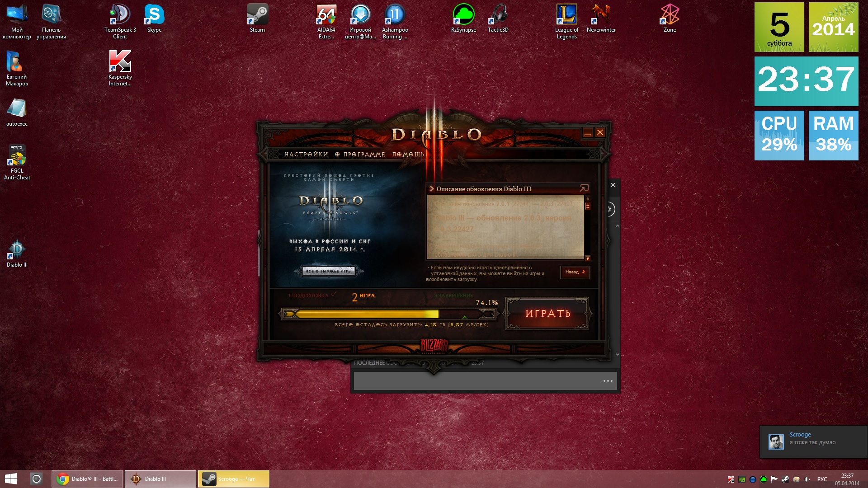
Task: Open Kaspersky Internet Security shortcut
Action: coord(120,68)
